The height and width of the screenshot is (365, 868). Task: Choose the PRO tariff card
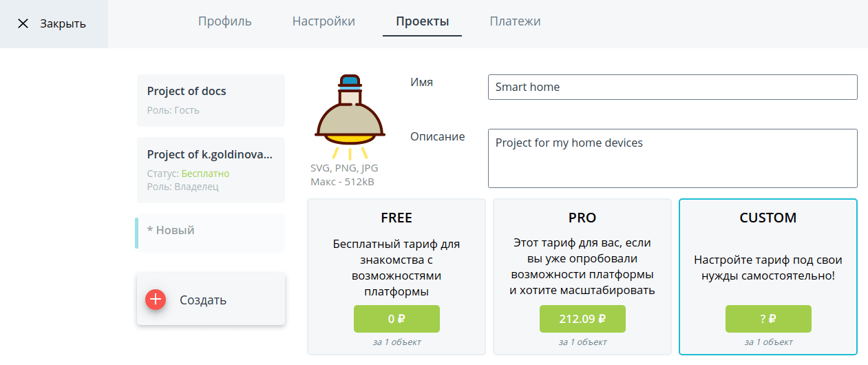coord(582,277)
